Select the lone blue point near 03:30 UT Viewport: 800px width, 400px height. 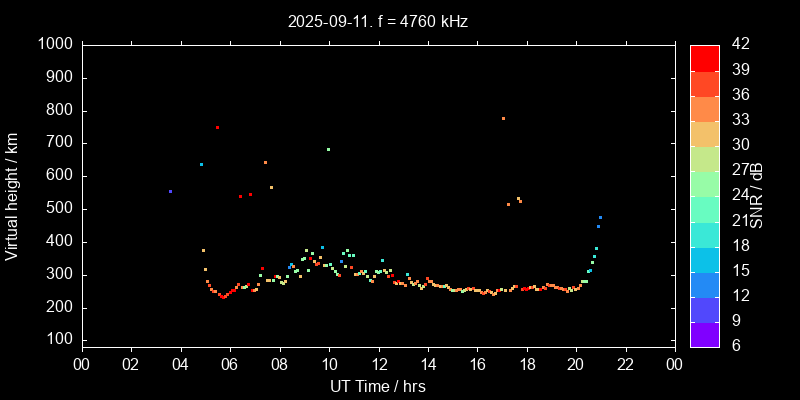170,191
